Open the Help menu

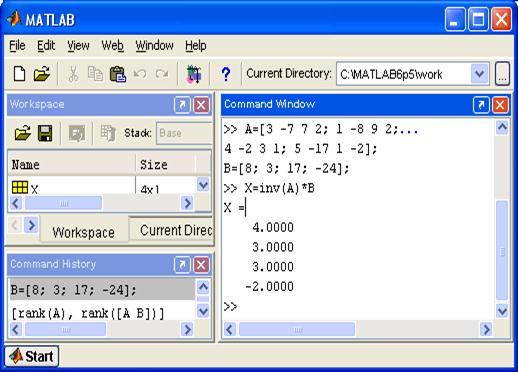pyautogui.click(x=196, y=46)
